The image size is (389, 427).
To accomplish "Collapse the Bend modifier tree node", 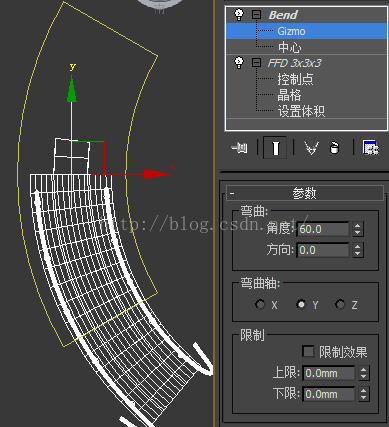I will click(256, 14).
